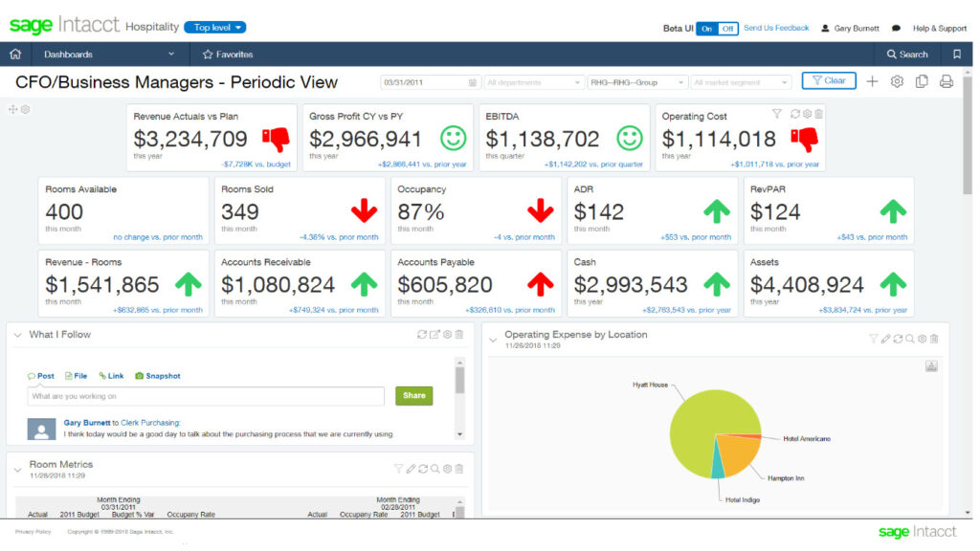The width and height of the screenshot is (980, 551).
Task: Delete the Operating Cost card
Action: pyautogui.click(x=819, y=114)
